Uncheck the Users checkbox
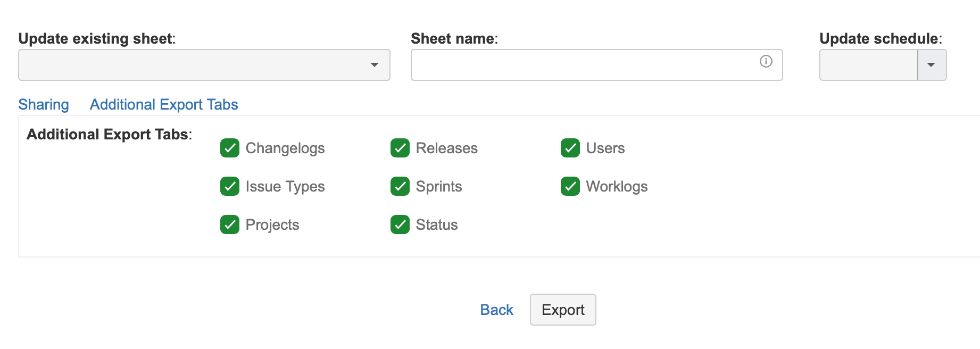 (570, 148)
